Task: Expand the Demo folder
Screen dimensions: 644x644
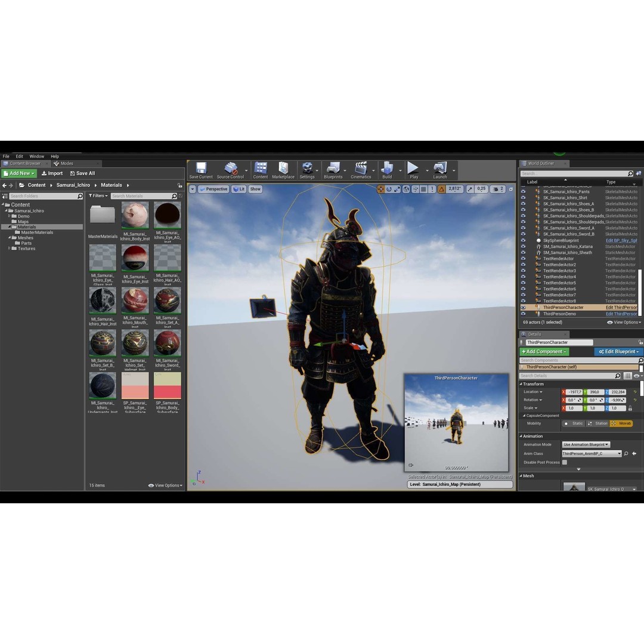Action: [10, 216]
